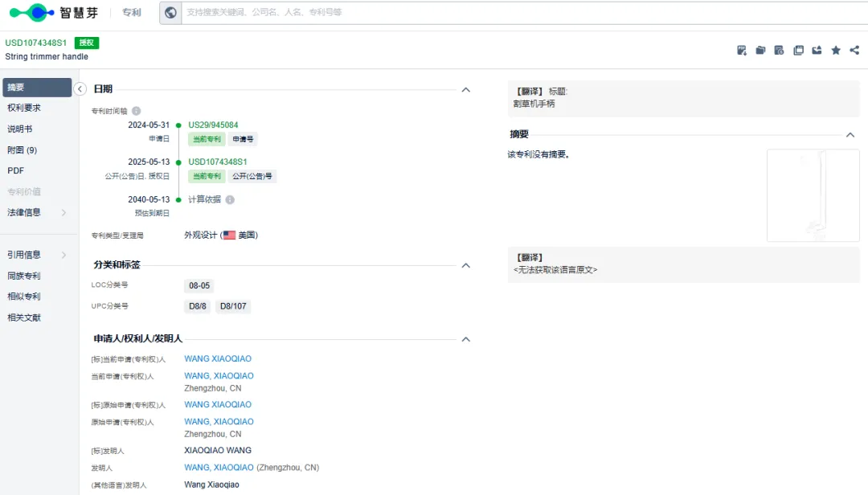Open the patent drawing thumbnail in abstract
The height and width of the screenshot is (495, 868).
click(813, 195)
